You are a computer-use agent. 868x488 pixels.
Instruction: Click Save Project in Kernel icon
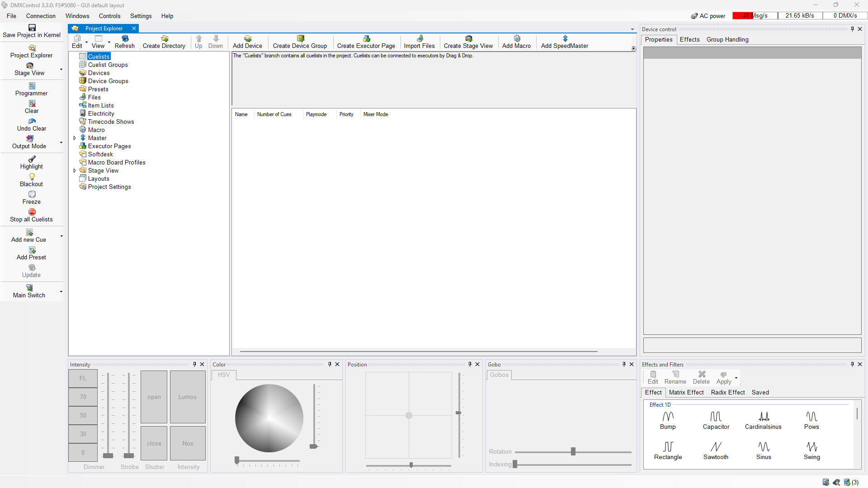click(32, 28)
